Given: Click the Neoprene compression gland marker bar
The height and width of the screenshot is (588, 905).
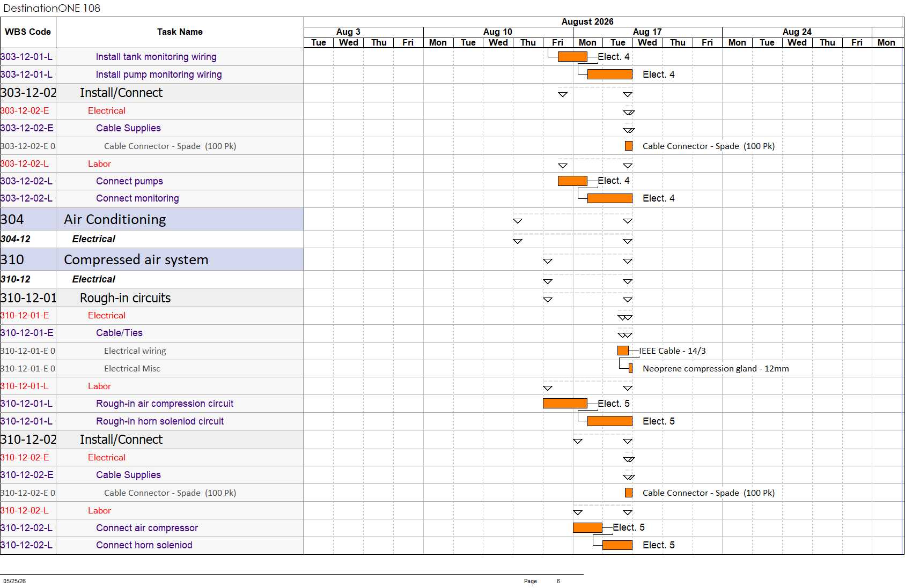Looking at the screenshot, I should click(630, 369).
